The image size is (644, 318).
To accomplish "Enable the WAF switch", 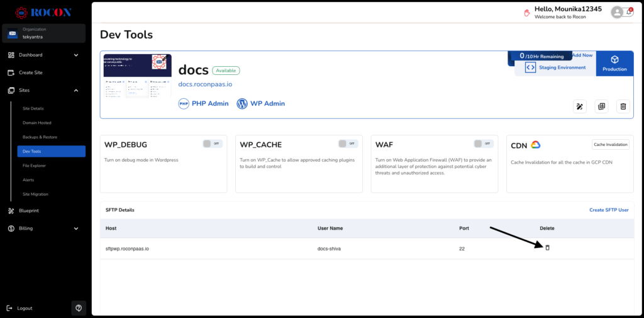I will (x=484, y=144).
